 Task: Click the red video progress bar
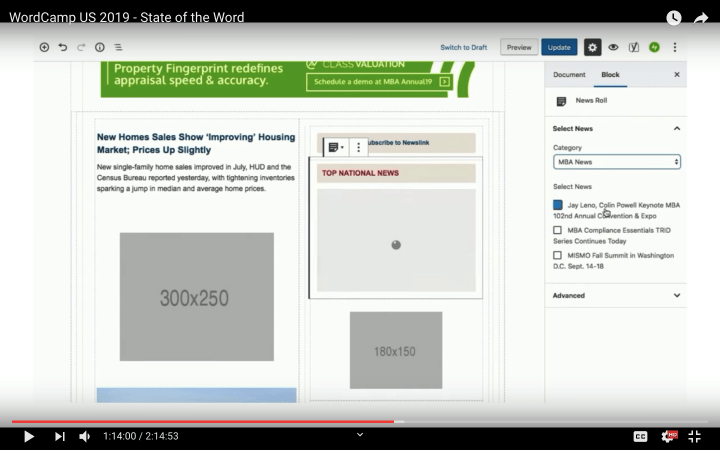202,421
